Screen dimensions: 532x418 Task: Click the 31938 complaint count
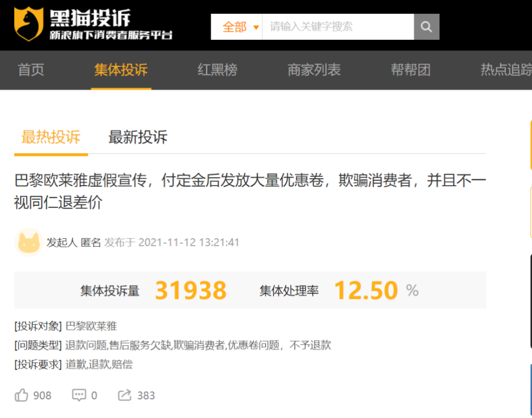pyautogui.click(x=190, y=290)
